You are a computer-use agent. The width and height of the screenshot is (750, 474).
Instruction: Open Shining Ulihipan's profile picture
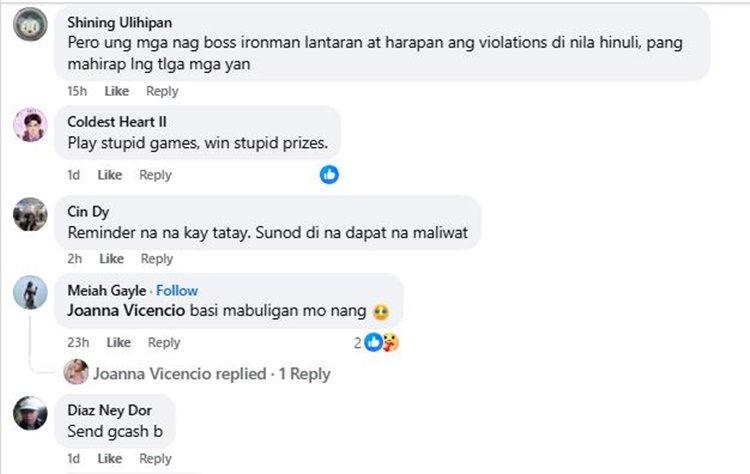coord(30,26)
